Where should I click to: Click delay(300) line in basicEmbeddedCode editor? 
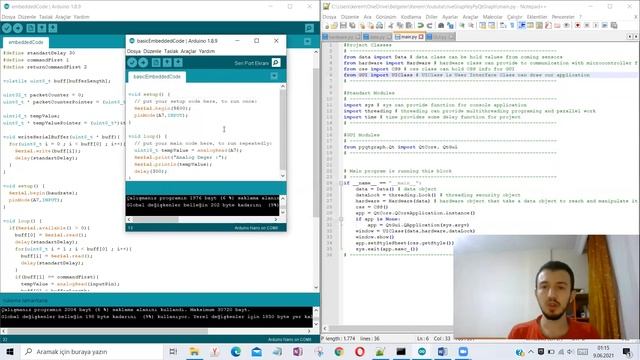tap(150, 171)
